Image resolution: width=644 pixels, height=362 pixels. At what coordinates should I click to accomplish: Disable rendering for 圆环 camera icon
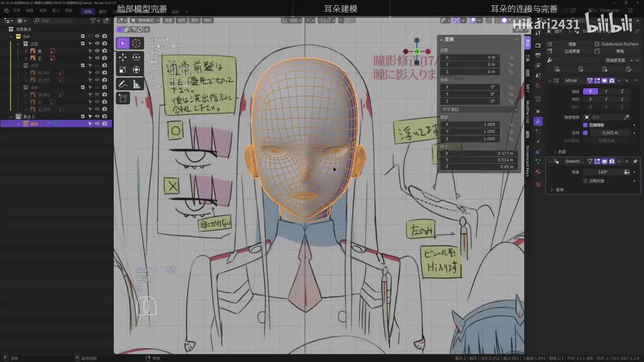(104, 124)
